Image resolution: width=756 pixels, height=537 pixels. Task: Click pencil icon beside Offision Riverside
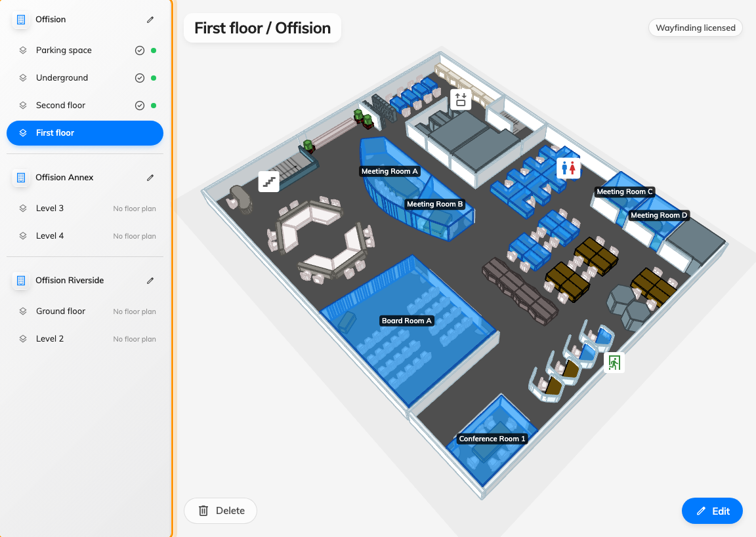coord(150,281)
